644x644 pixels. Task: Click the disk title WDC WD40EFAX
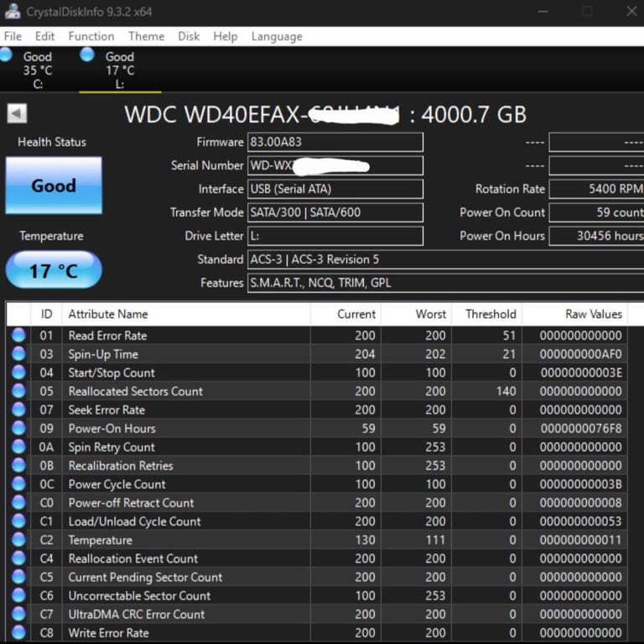(325, 114)
